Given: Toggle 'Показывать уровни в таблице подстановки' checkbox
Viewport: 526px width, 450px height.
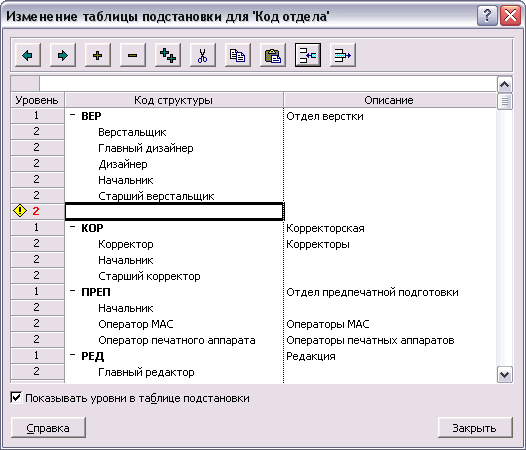Looking at the screenshot, I should 16,398.
